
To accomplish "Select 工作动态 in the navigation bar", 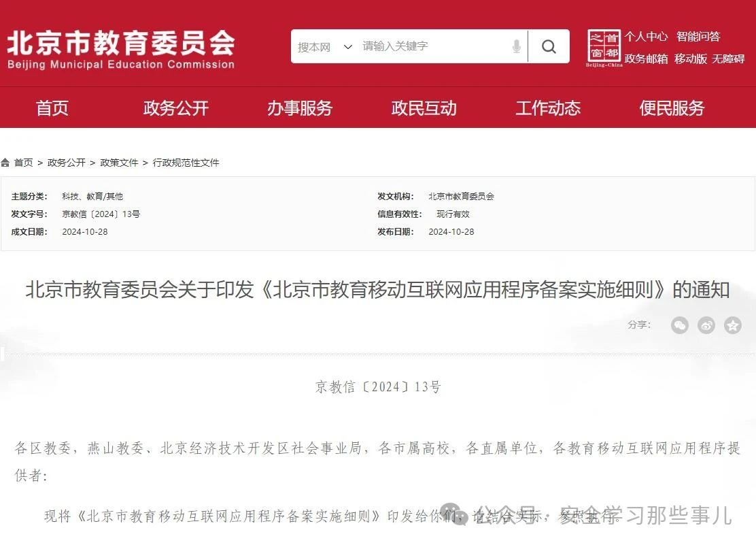I will click(548, 108).
